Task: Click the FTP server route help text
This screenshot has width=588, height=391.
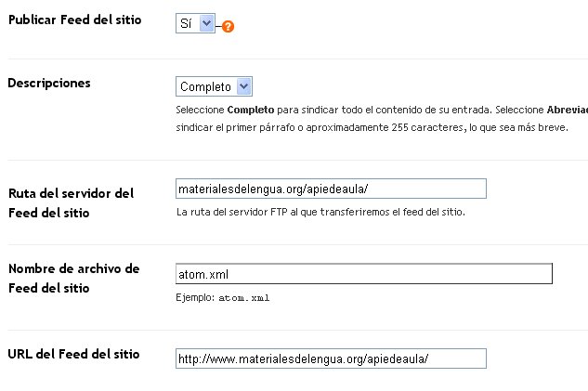Action: pyautogui.click(x=320, y=212)
